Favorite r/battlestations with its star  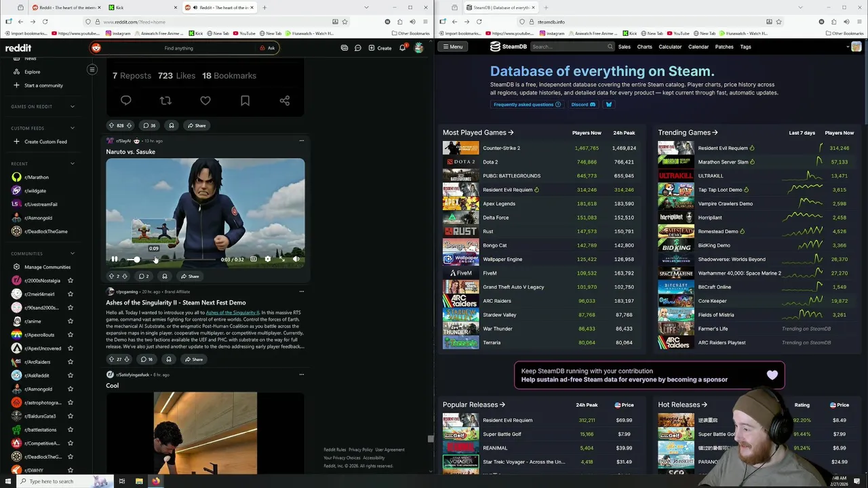click(70, 430)
